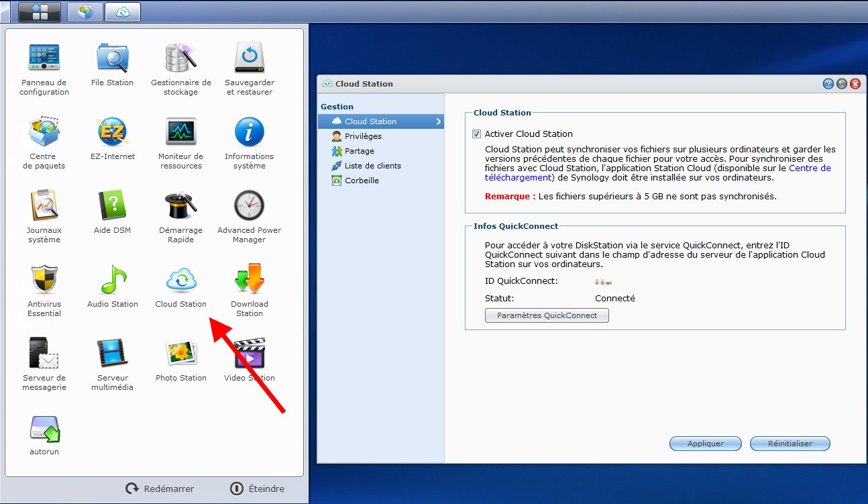868x504 pixels.
Task: Open Gestionnaire de stockage
Action: tap(181, 69)
